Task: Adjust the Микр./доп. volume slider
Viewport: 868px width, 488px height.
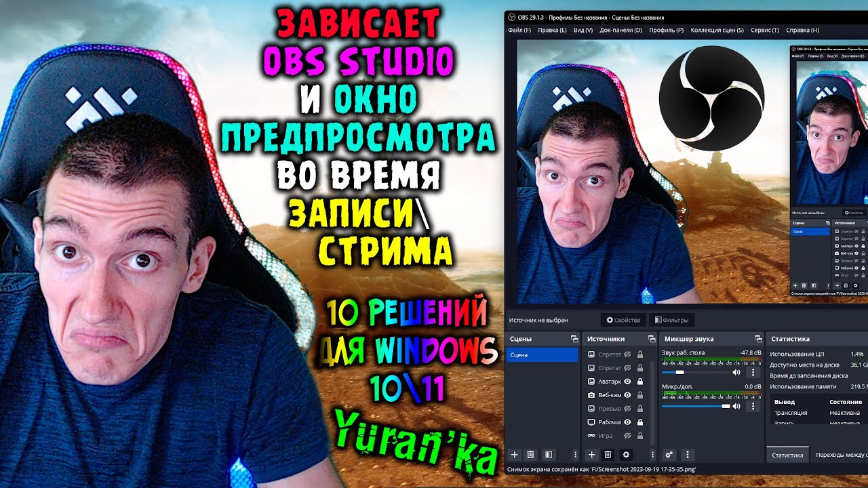Action: coord(696,406)
